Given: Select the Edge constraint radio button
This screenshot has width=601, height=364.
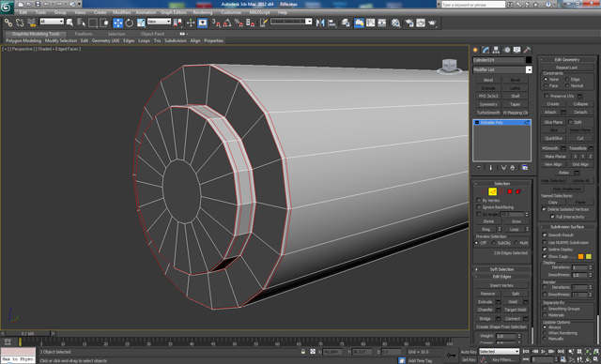Looking at the screenshot, I should pyautogui.click(x=567, y=79).
